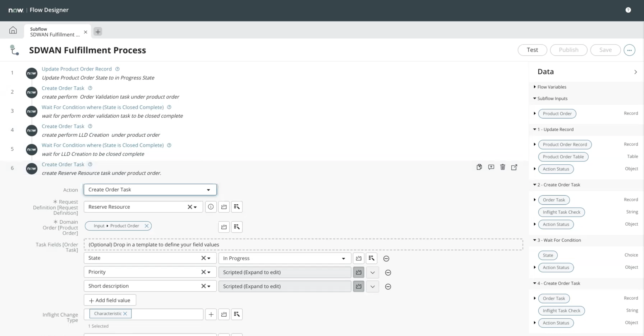Viewport: 644px width, 336px height.
Task: Expand the Short description script editor
Action: tap(373, 286)
